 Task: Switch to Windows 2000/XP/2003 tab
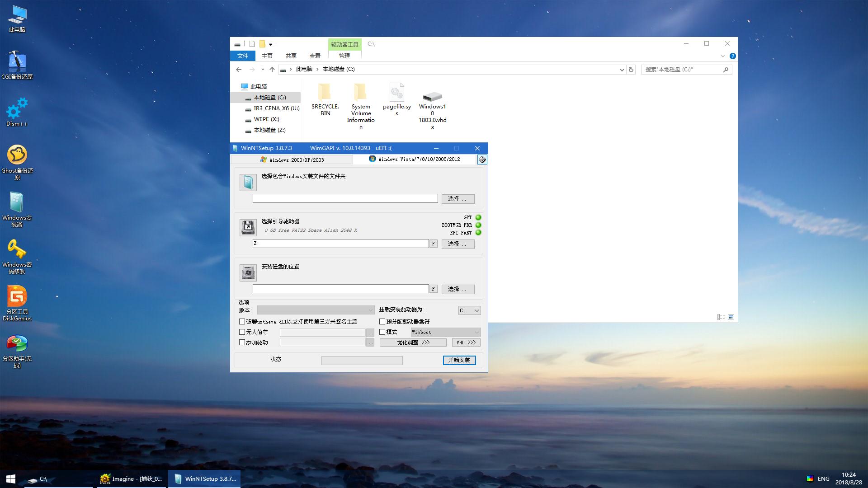[x=292, y=160]
